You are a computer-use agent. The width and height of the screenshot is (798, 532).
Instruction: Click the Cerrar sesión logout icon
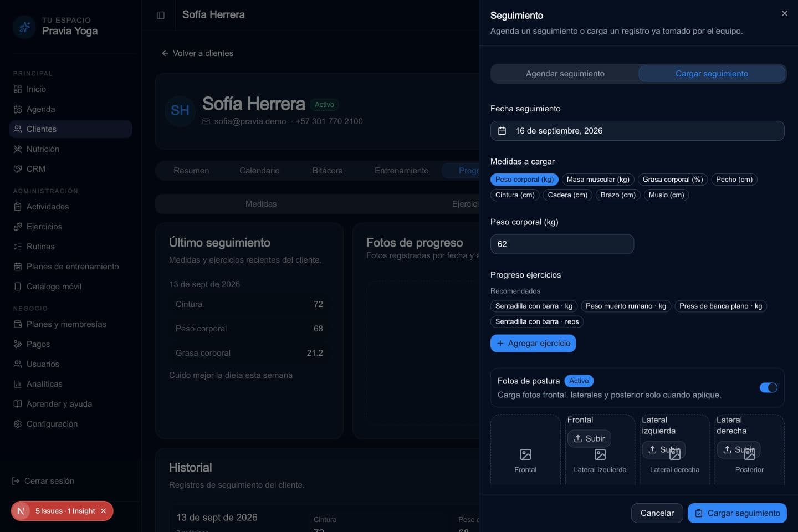pyautogui.click(x=16, y=481)
